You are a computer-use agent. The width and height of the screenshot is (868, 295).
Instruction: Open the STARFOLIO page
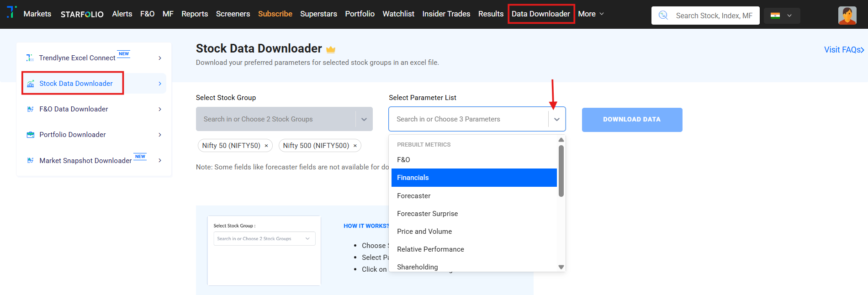(82, 14)
